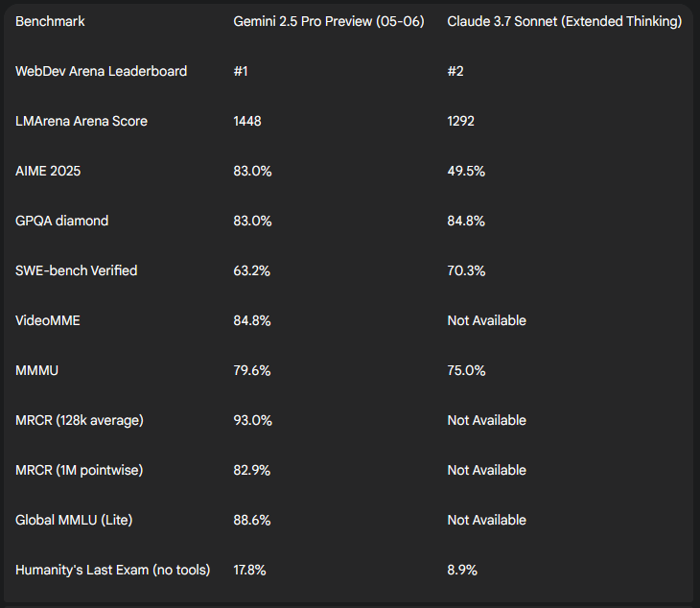The width and height of the screenshot is (700, 608).
Task: Select the Gemini 2.5 Pro Preview header
Action: pyautogui.click(x=329, y=21)
